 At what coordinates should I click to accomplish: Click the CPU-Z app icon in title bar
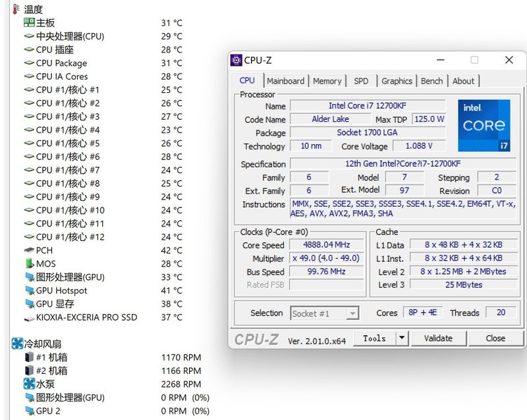(x=236, y=61)
